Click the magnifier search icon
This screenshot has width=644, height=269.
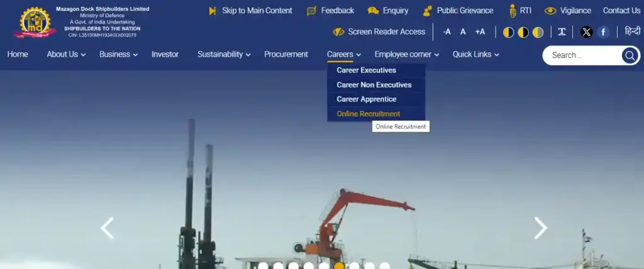(x=630, y=55)
